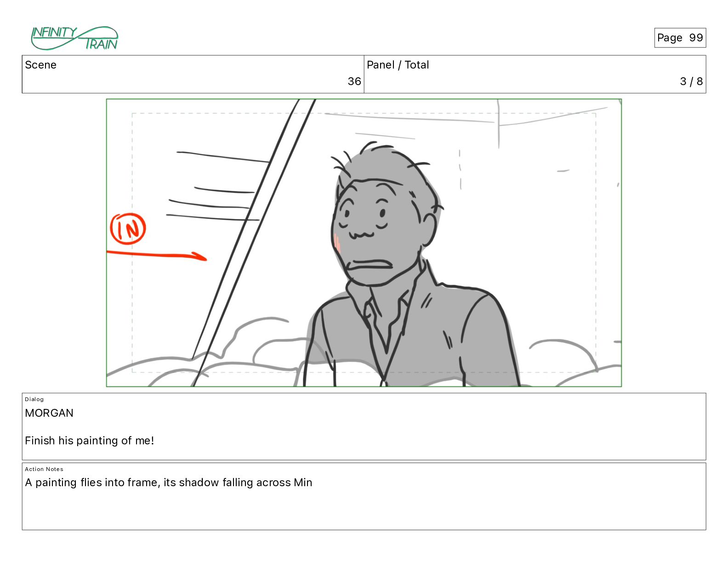Click the storyboard panel drawing
Image resolution: width=728 pixels, height=563 pixels.
point(364,243)
